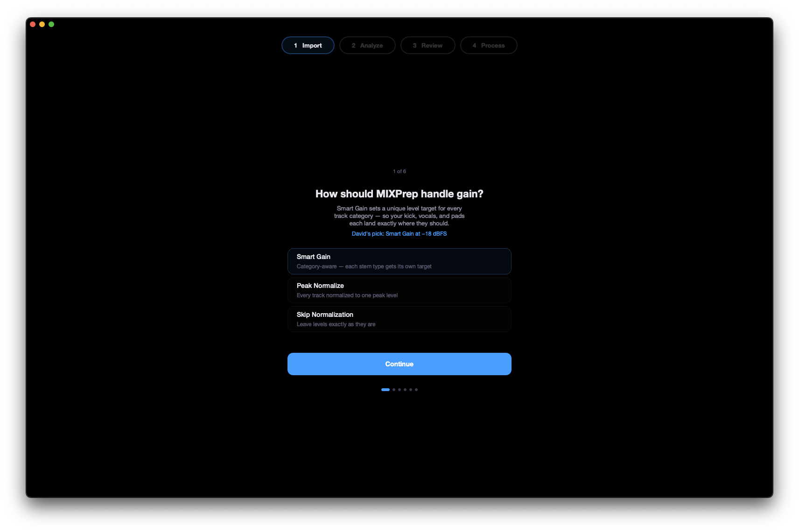The width and height of the screenshot is (799, 532).
Task: Close the MIXPrep window
Action: pyautogui.click(x=33, y=24)
